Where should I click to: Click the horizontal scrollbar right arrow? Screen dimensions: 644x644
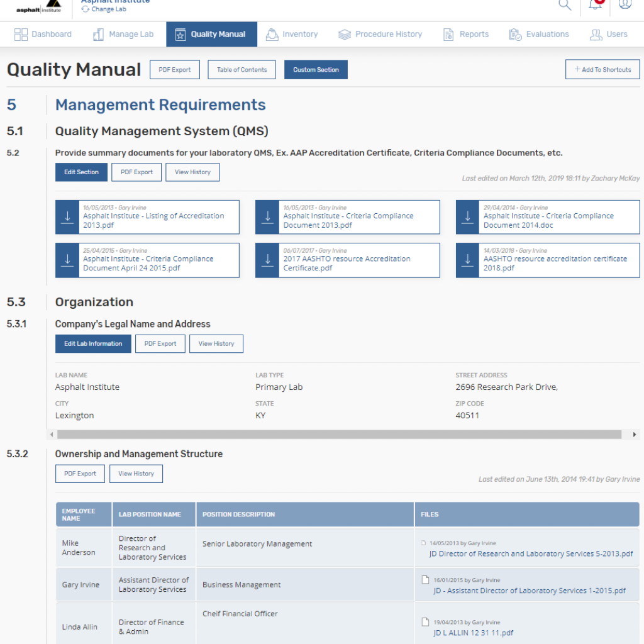[x=635, y=435]
